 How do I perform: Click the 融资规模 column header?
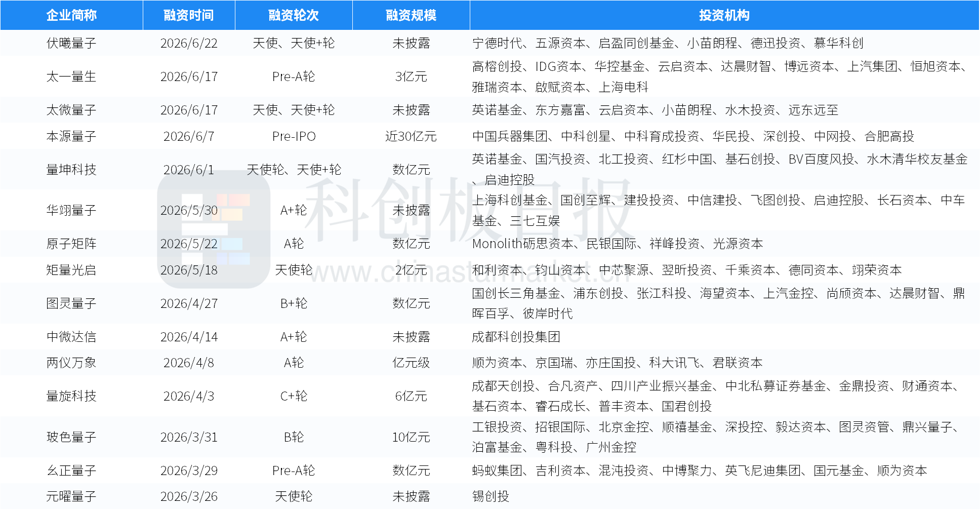click(411, 15)
